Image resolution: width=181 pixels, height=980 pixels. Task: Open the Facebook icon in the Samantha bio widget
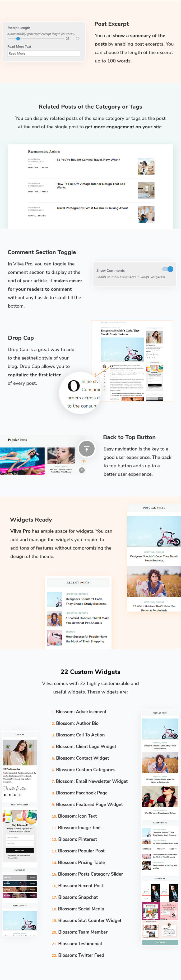click(4, 795)
